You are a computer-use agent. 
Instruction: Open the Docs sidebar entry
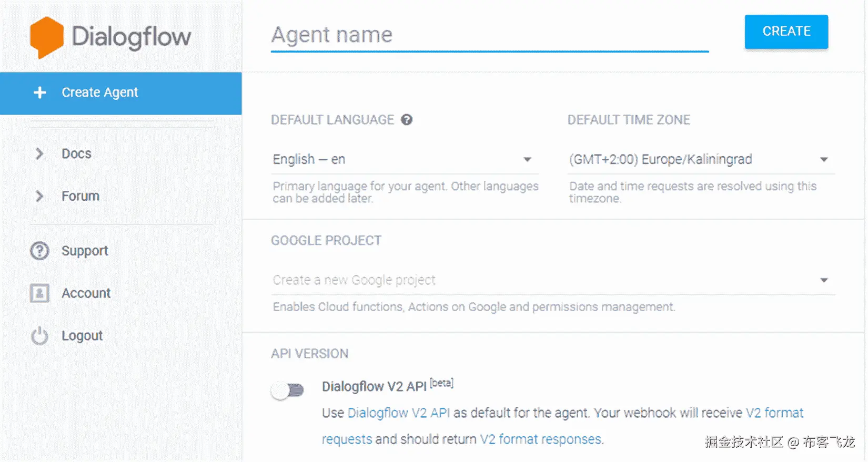(x=76, y=153)
